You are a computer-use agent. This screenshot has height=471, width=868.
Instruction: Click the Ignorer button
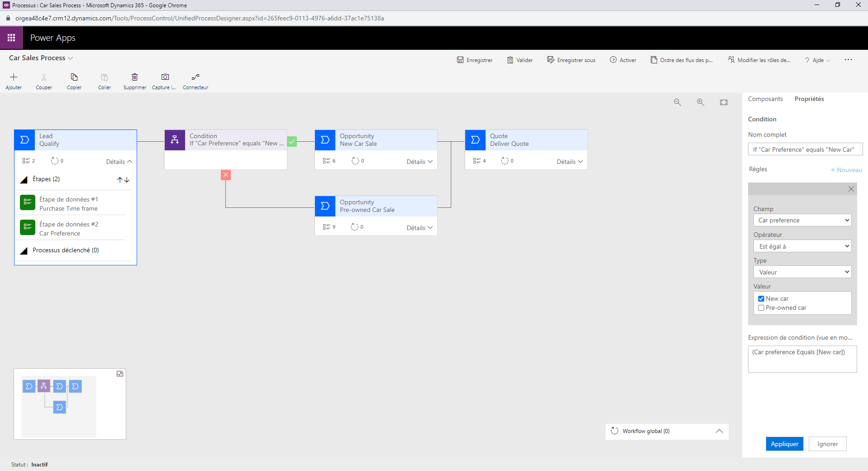[828, 444]
